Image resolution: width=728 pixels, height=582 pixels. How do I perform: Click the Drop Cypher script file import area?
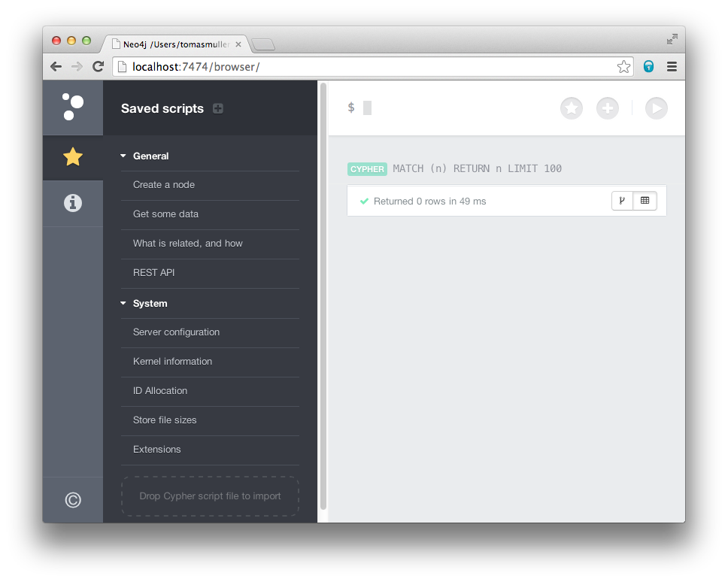(210, 496)
